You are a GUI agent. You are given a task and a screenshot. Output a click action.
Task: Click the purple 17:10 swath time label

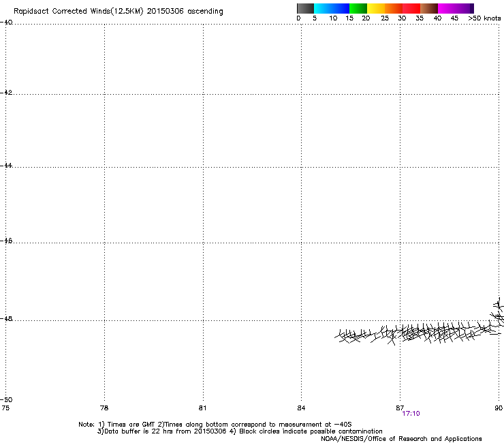pyautogui.click(x=411, y=414)
